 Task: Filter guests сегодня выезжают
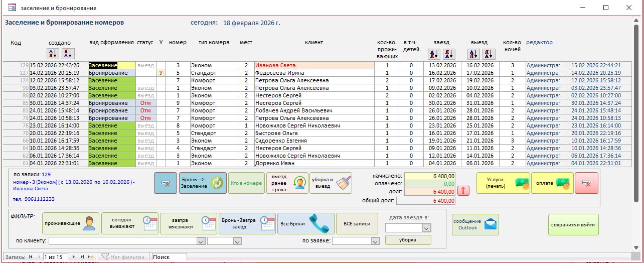pyautogui.click(x=129, y=223)
